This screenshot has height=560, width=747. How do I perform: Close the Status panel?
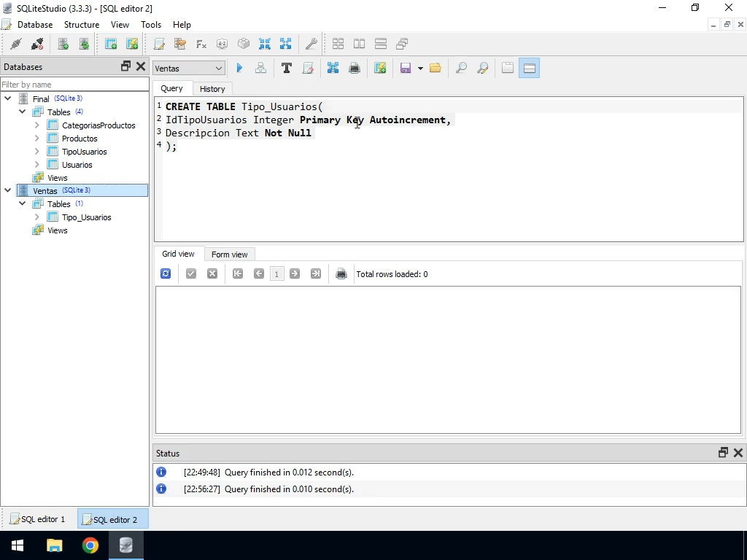(738, 453)
